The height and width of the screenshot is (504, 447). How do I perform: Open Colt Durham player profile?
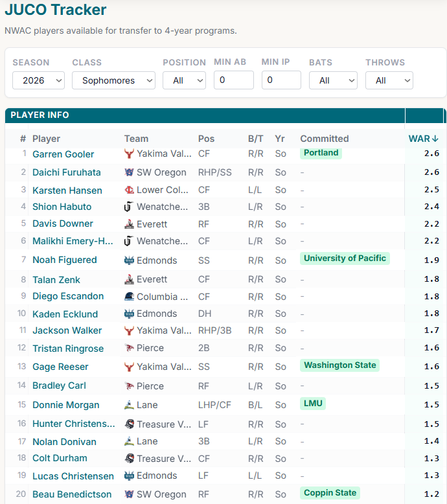click(60, 458)
